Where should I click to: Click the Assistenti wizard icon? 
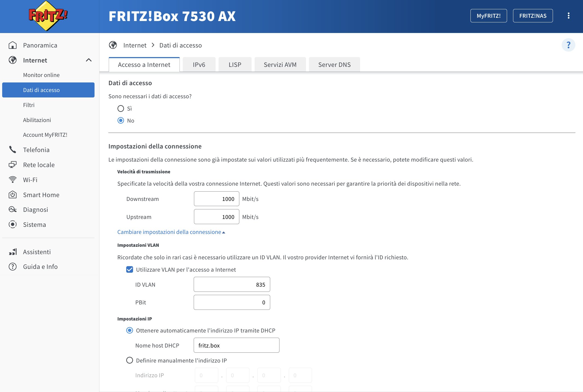(x=13, y=252)
